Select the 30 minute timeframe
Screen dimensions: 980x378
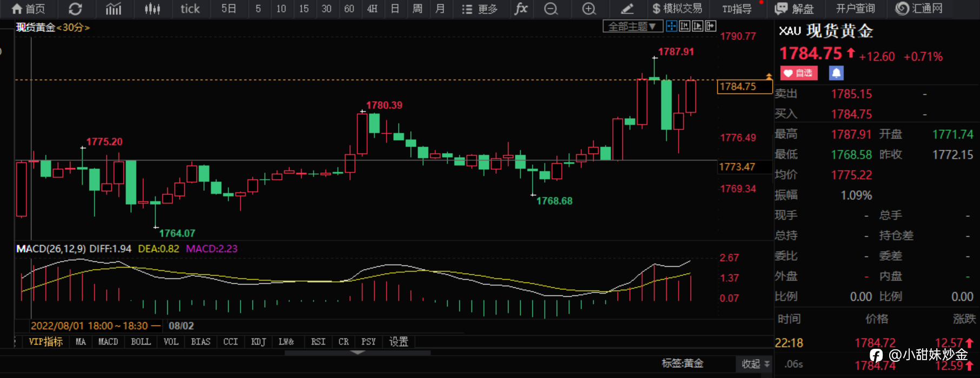[x=326, y=9]
